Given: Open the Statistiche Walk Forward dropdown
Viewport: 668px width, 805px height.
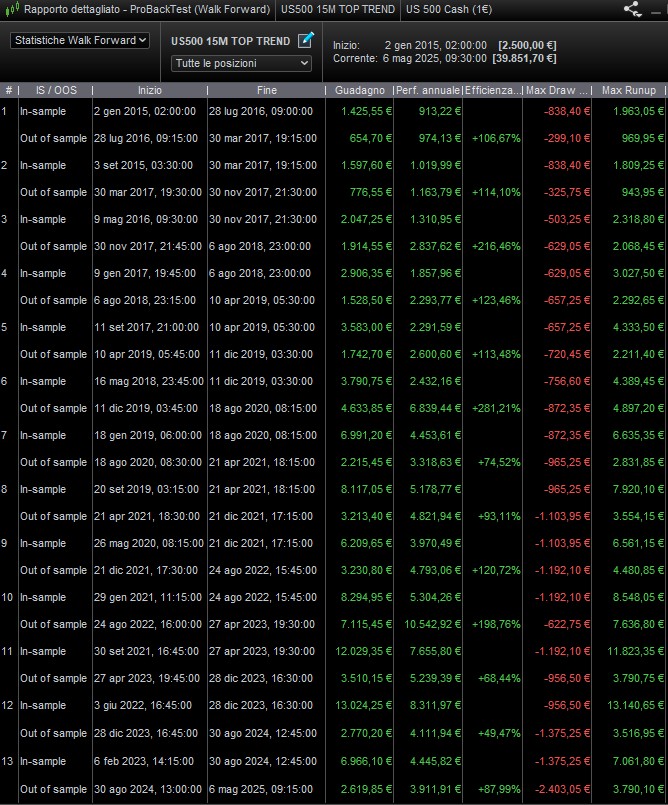Looking at the screenshot, I should coord(80,40).
